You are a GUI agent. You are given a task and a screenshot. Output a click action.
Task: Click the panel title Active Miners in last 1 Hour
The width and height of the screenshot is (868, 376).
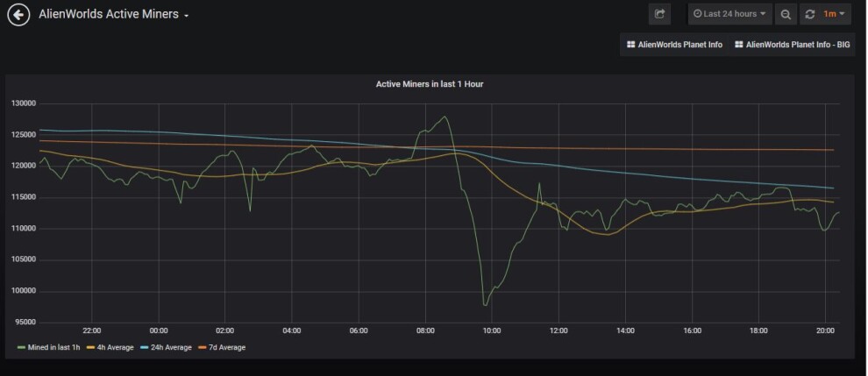[x=430, y=84]
